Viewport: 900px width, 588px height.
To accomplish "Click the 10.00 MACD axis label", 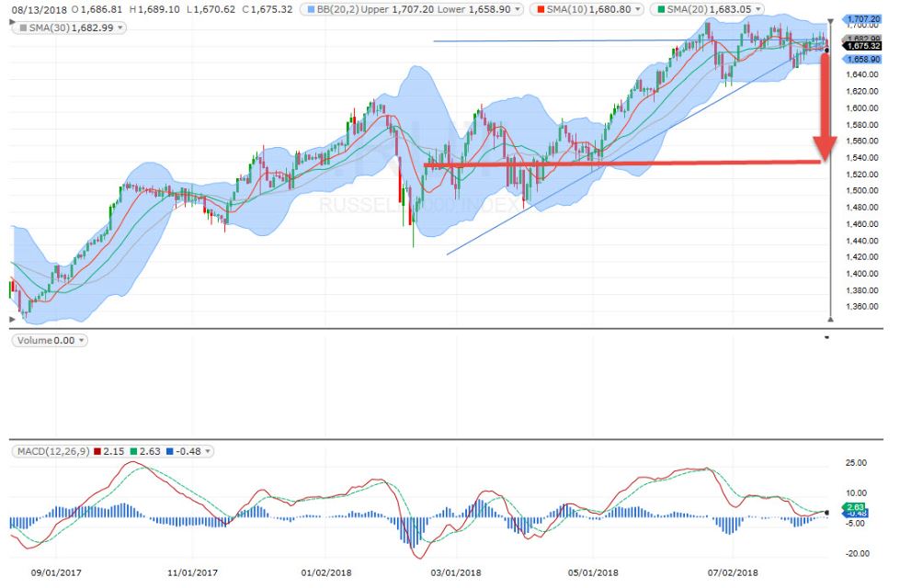I will [x=857, y=492].
